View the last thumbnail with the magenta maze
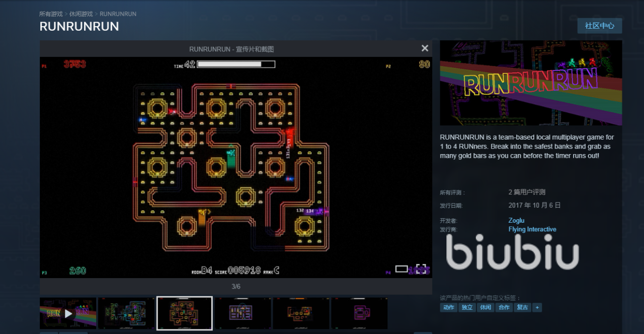Image resolution: width=644 pixels, height=334 pixels. 359,313
